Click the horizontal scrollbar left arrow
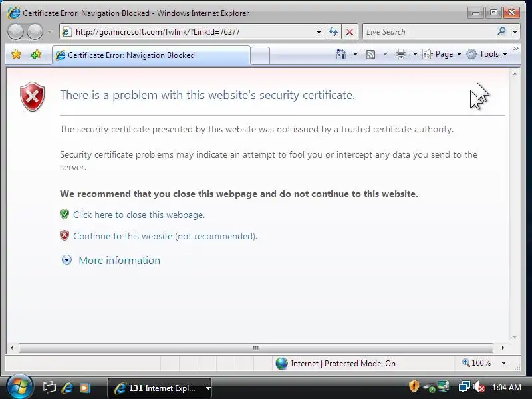 (x=12, y=348)
